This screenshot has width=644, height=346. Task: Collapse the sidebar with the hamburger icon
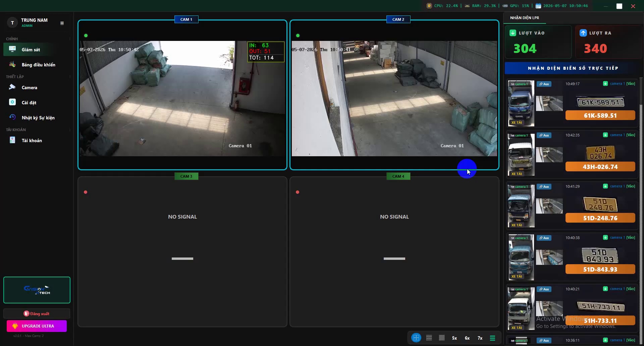tap(62, 23)
